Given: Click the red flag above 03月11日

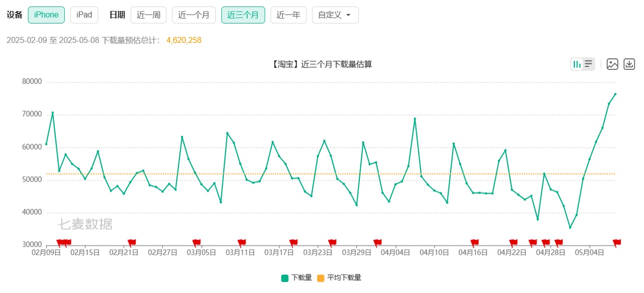Looking at the screenshot, I should pos(242,243).
